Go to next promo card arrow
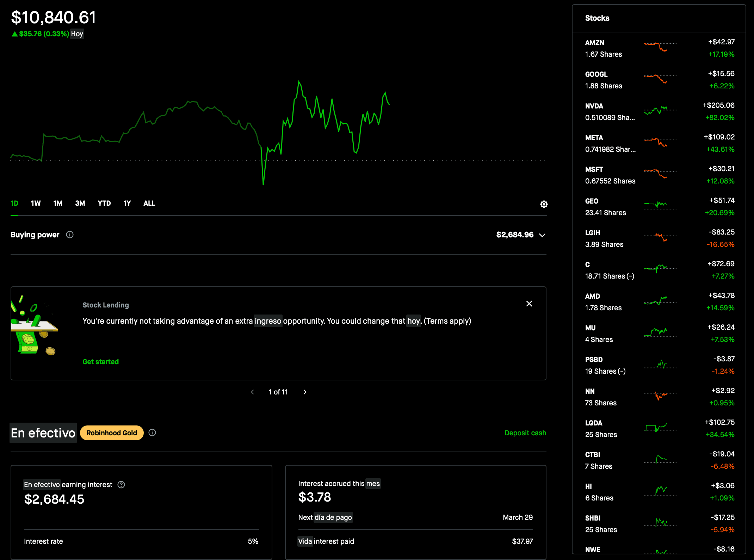Viewport: 754px width, 560px height. (305, 392)
